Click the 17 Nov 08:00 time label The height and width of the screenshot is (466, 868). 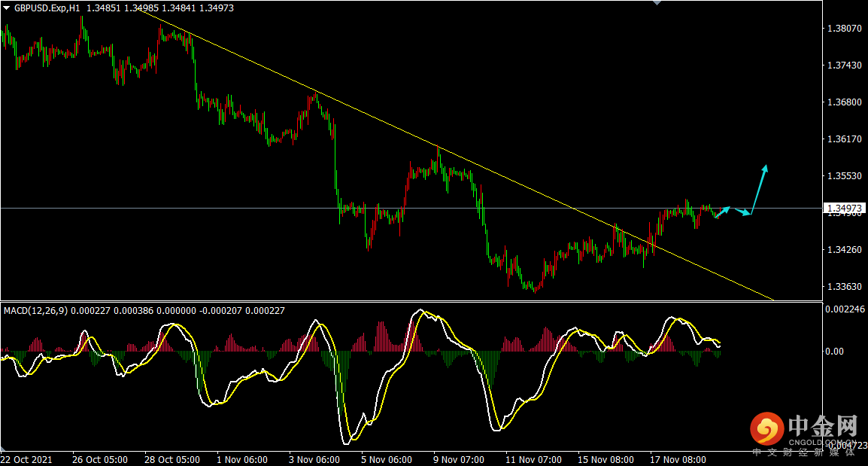(678, 460)
